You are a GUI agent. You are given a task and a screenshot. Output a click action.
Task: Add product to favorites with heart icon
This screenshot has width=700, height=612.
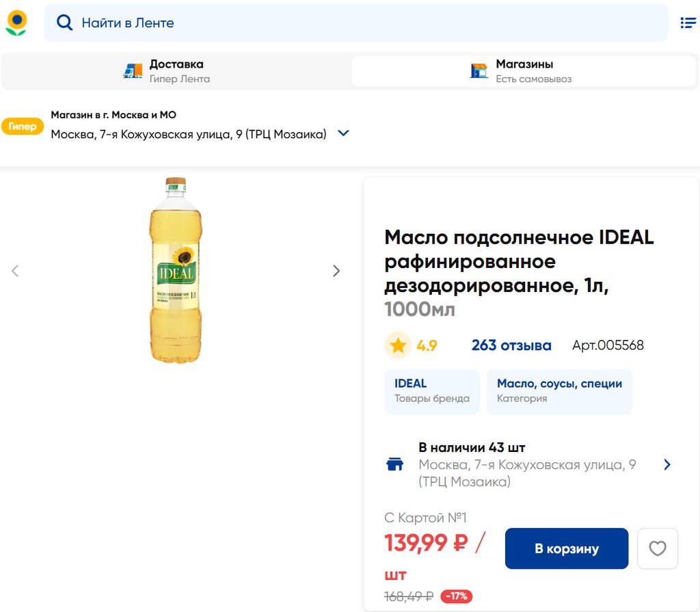(658, 548)
